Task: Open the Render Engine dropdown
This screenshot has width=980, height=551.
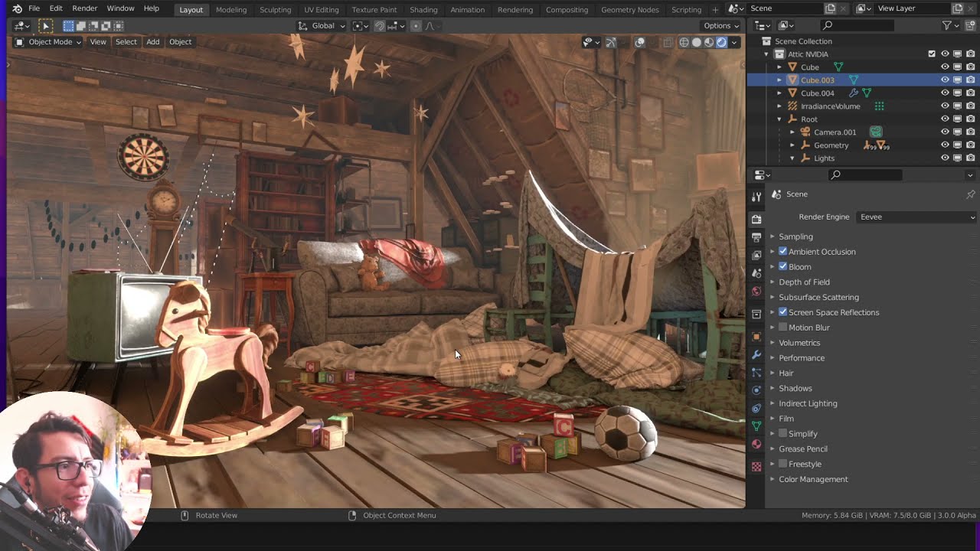Action: tap(917, 217)
